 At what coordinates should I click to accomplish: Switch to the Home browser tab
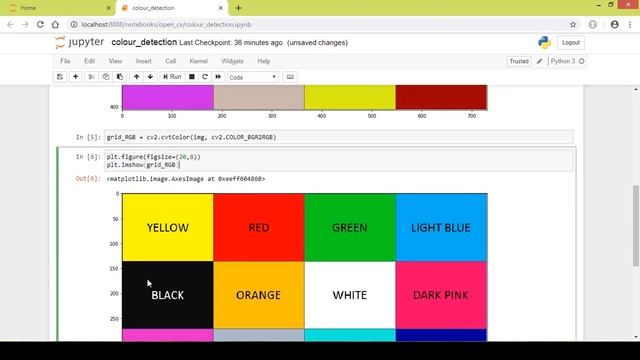57,8
